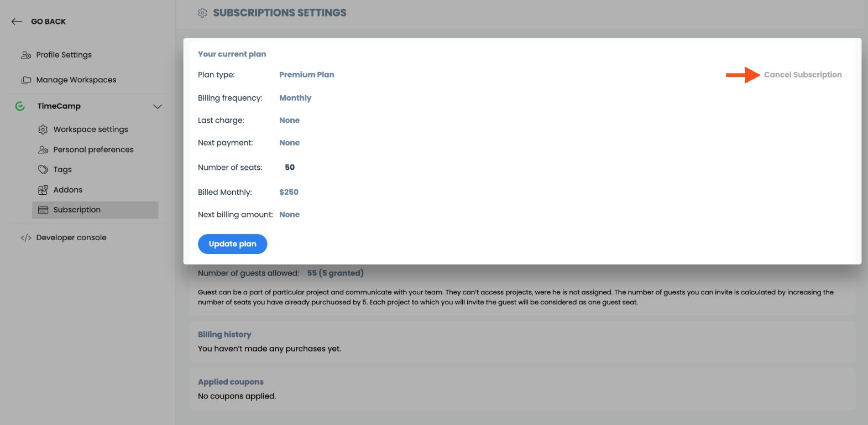This screenshot has width=868, height=425.
Task: Click the Workspace settings gear icon
Action: tap(43, 129)
